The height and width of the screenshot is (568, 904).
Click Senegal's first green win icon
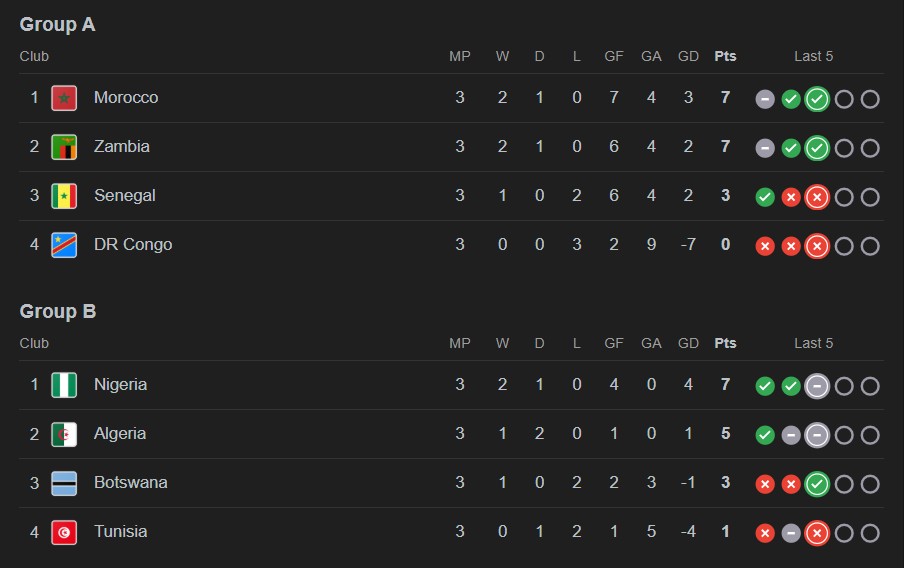[x=765, y=197]
